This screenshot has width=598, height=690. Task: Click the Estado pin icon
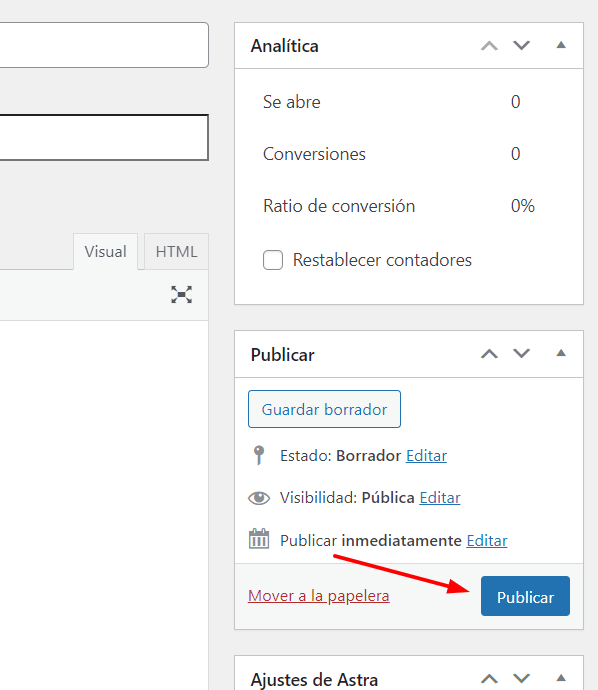(259, 455)
